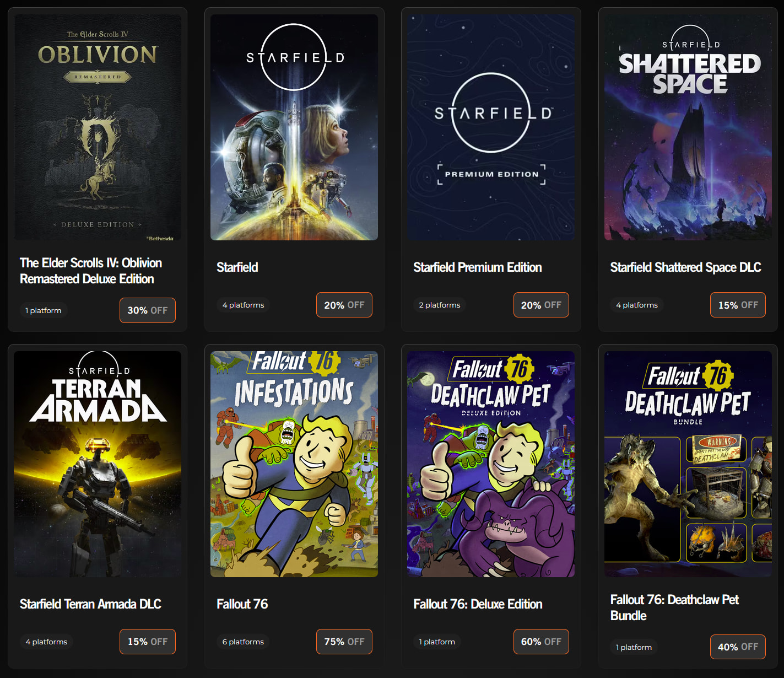The image size is (784, 678).
Task: Click 15% OFF on Terran Armada DLC
Action: [x=148, y=642]
